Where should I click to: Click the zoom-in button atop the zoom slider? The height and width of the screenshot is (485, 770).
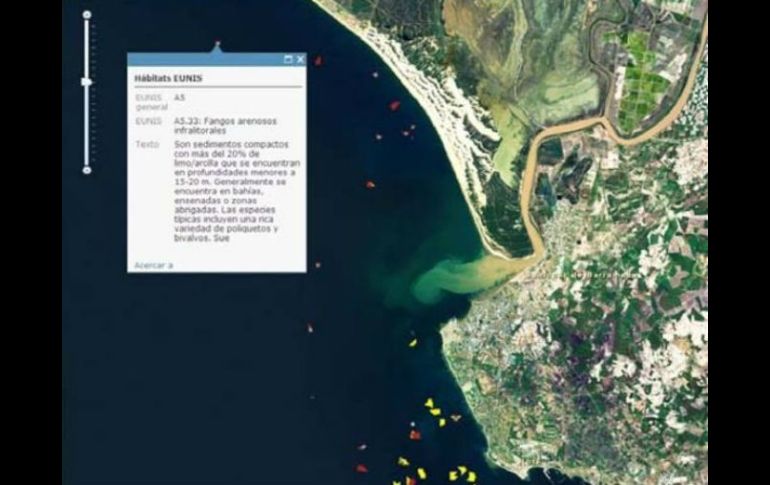pyautogui.click(x=87, y=15)
